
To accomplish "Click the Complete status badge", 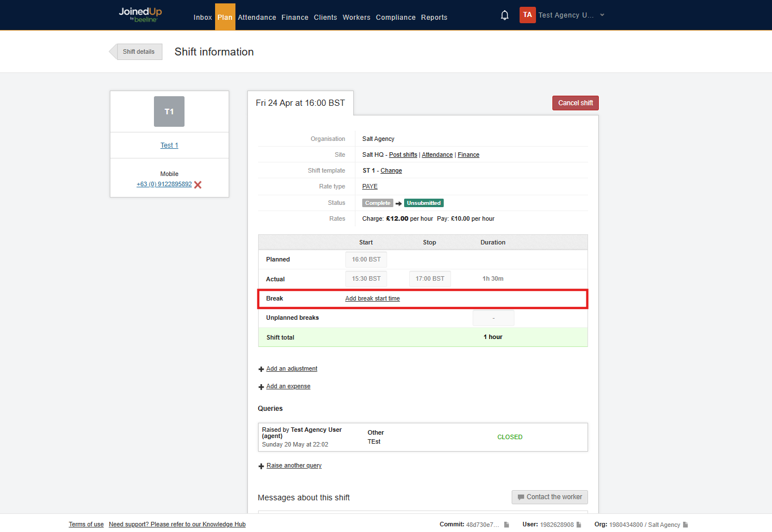I will (x=378, y=203).
